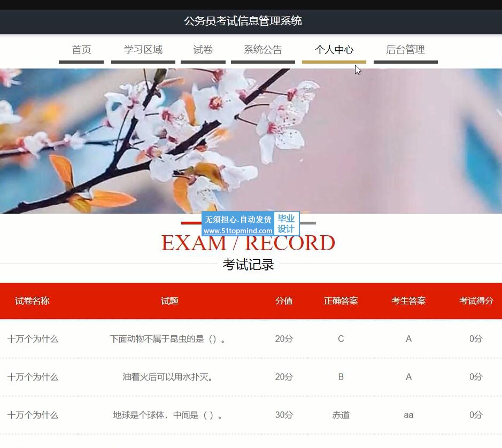
Task: Click the EXAM / RECORD heading
Action: point(248,243)
